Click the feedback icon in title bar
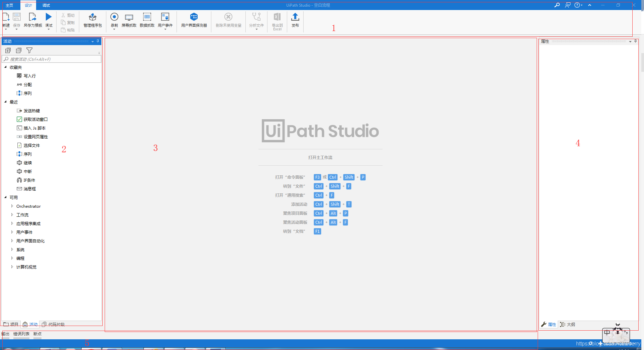 pos(568,5)
